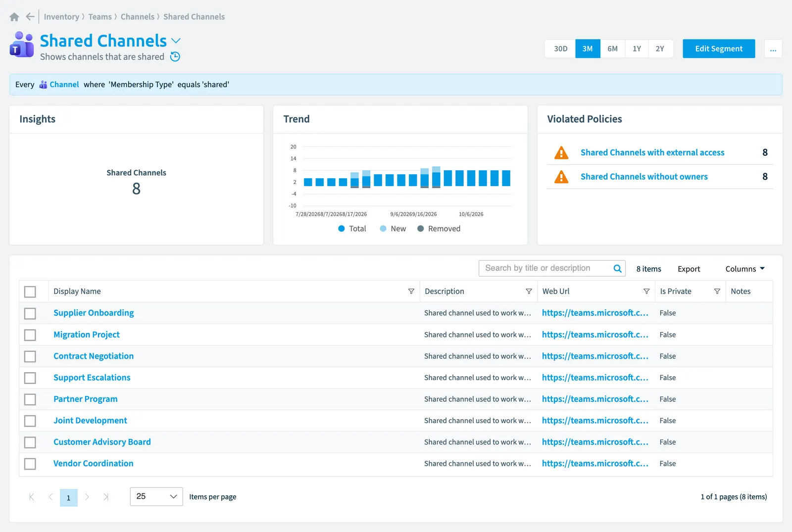Viewport: 792px width, 532px height.
Task: Select the 1Y time range
Action: (637, 48)
